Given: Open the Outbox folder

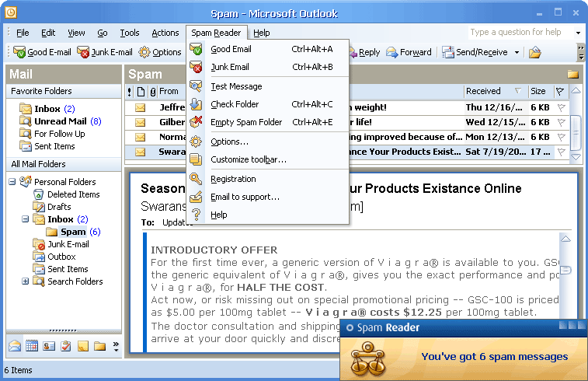Looking at the screenshot, I should (54, 257).
